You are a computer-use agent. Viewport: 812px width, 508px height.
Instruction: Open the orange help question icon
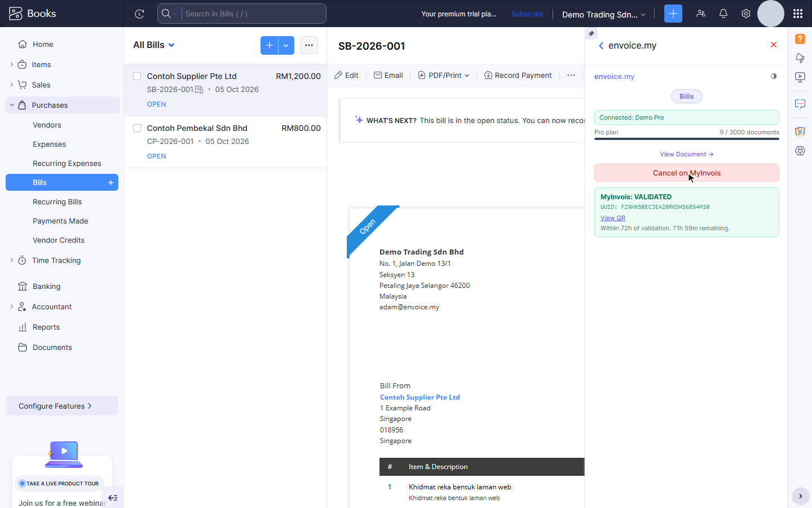[x=800, y=38]
